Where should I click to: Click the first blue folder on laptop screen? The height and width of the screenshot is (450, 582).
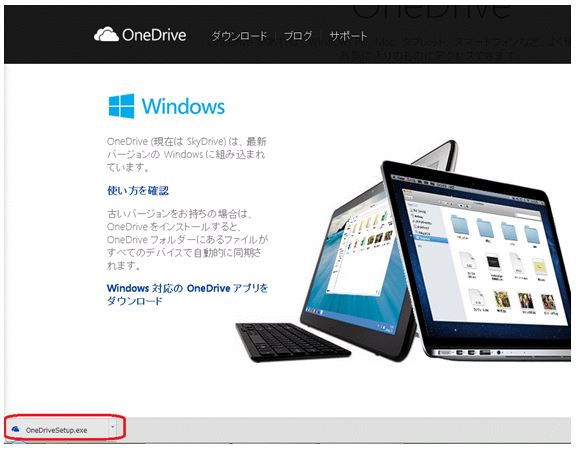[460, 225]
